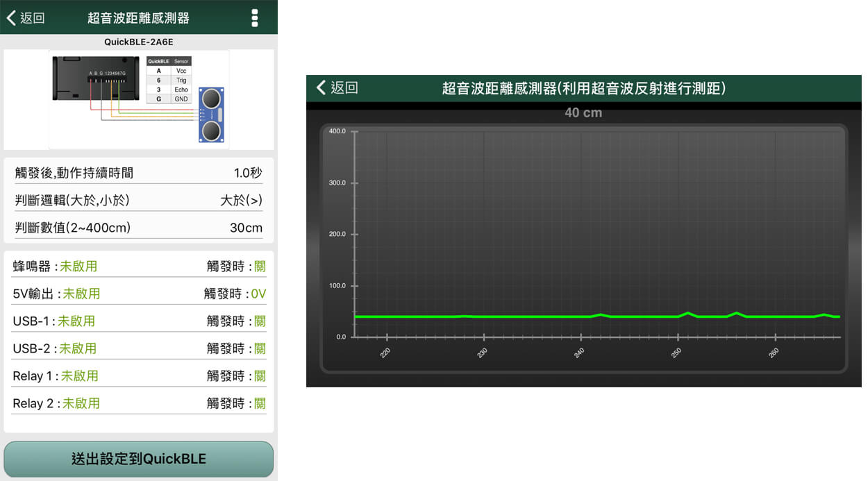The height and width of the screenshot is (481, 868).
Task: Switch Relay 1 trigger state 關
Action: tap(260, 376)
